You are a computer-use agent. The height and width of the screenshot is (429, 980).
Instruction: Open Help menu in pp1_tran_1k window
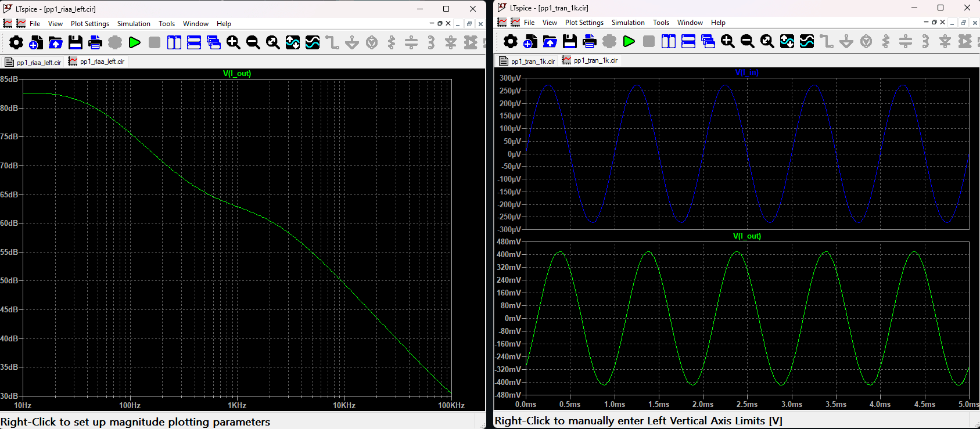pos(718,23)
